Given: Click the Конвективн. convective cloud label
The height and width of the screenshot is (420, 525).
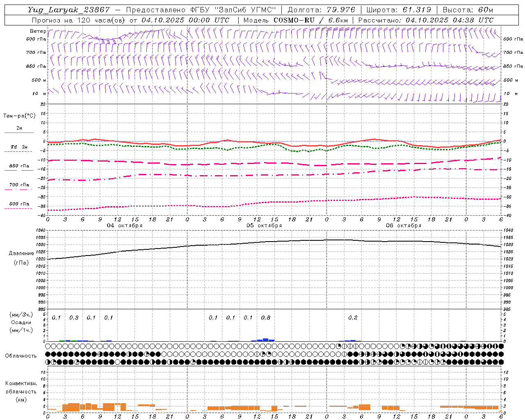Looking at the screenshot, I should point(21,383).
